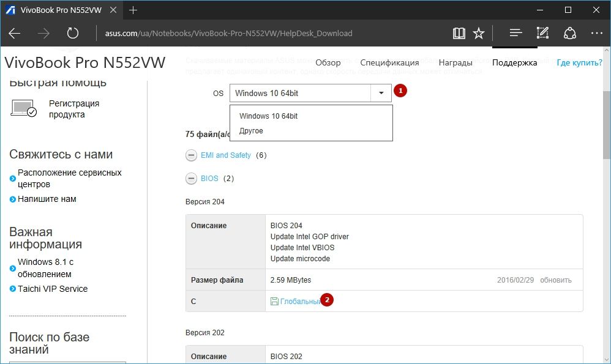Click the Make a Web Note icon
This screenshot has height=364, width=611.
point(542,33)
